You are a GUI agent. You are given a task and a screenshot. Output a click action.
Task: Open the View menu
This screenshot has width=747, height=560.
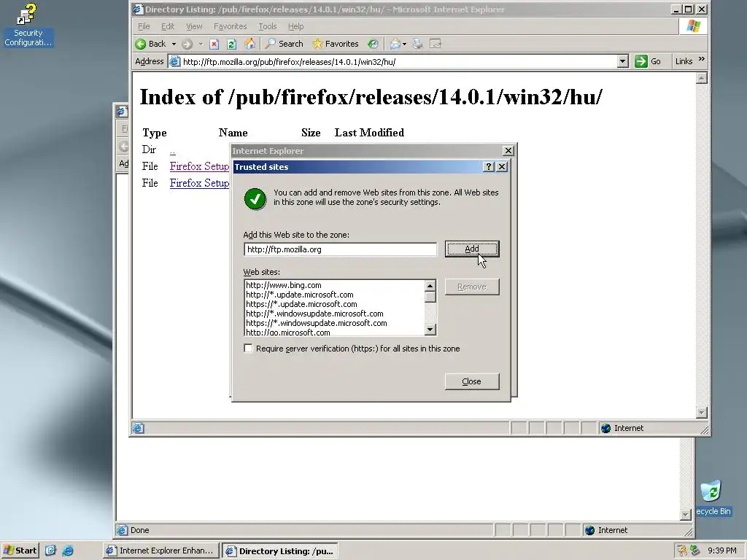[x=194, y=26]
